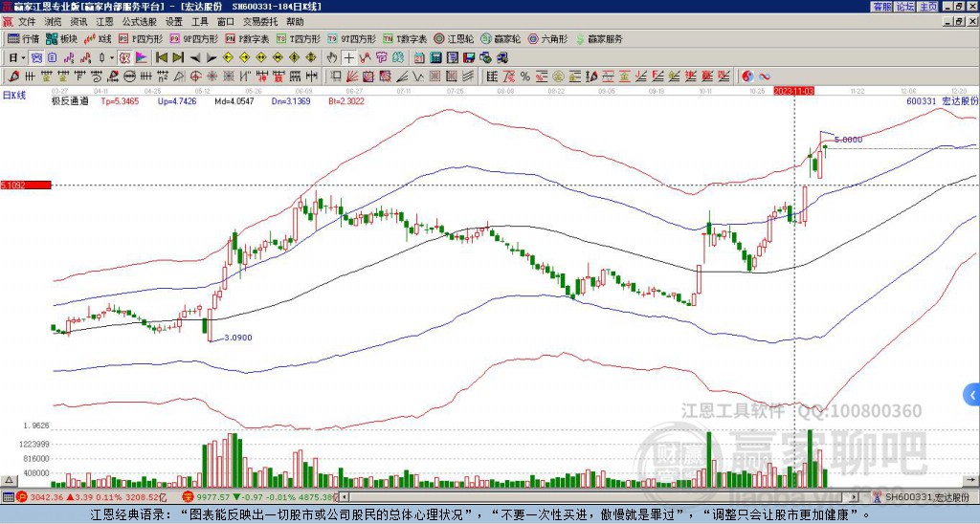Click the red-blue yin-yang icon

coord(747,76)
